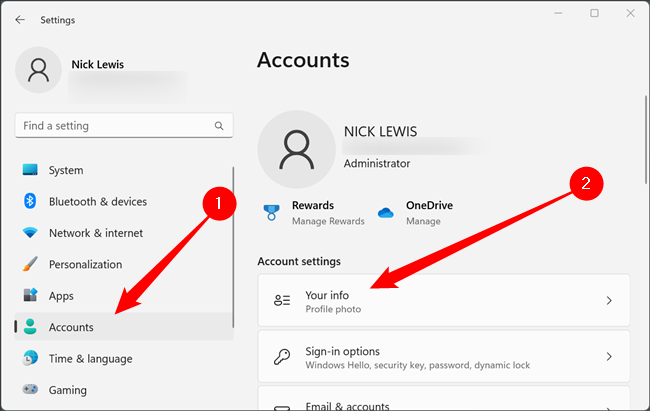
Task: Click the OneDrive cloud icon
Action: coord(386,212)
